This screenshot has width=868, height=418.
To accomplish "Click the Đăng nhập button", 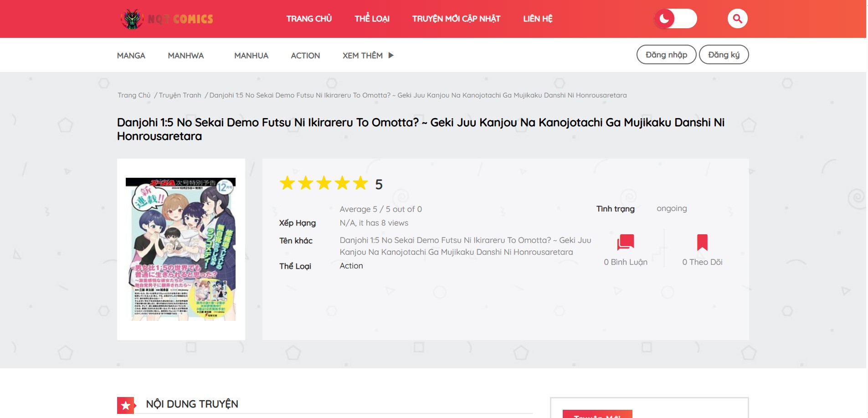I will [666, 55].
